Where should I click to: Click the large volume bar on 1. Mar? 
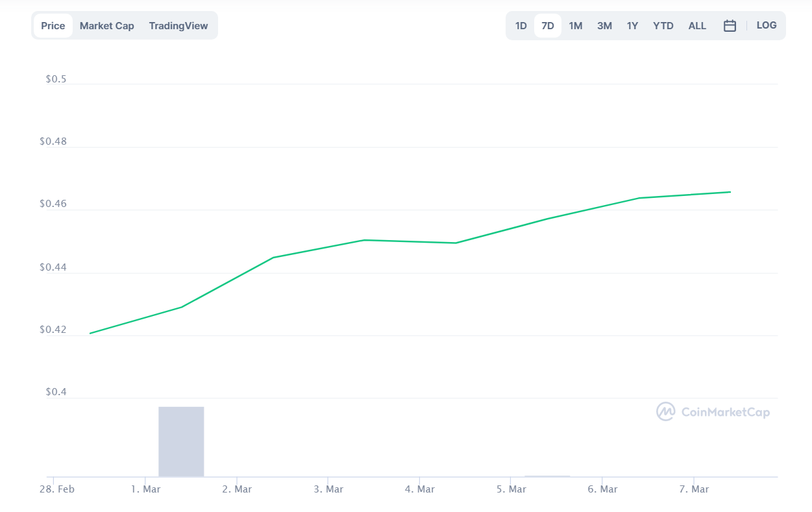pos(181,441)
